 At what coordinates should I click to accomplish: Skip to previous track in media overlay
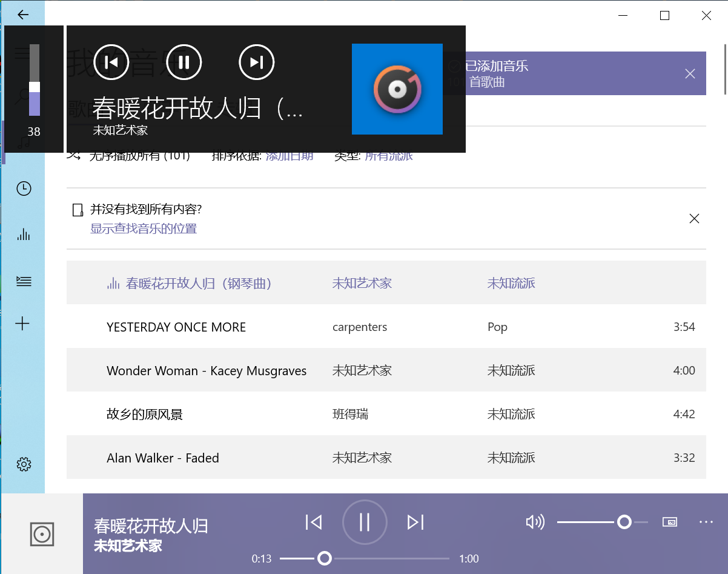pos(111,62)
